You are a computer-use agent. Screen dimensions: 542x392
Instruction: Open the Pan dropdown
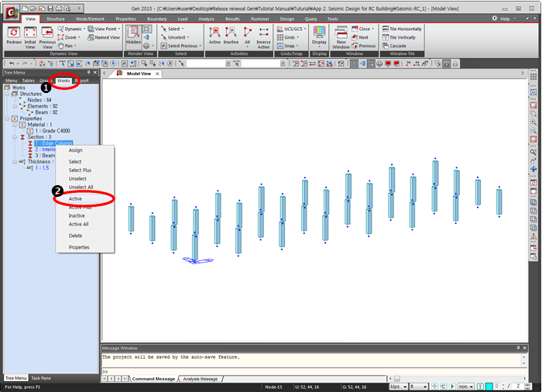tap(67, 46)
